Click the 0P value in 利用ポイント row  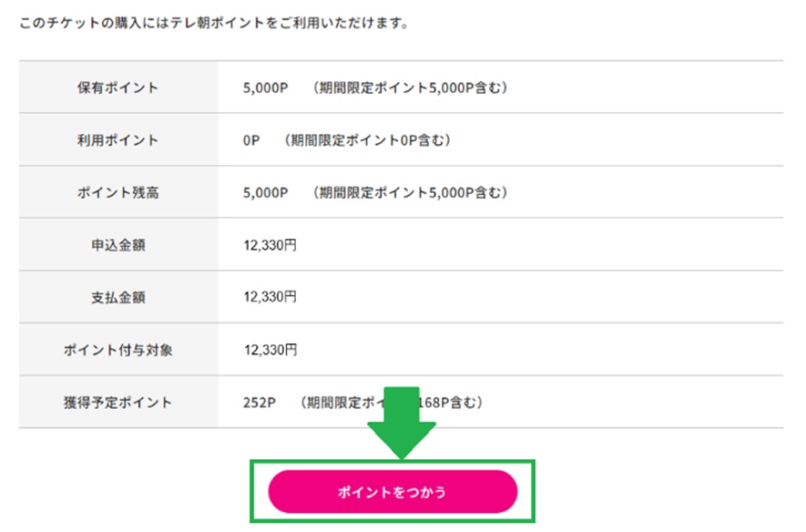pos(251,140)
